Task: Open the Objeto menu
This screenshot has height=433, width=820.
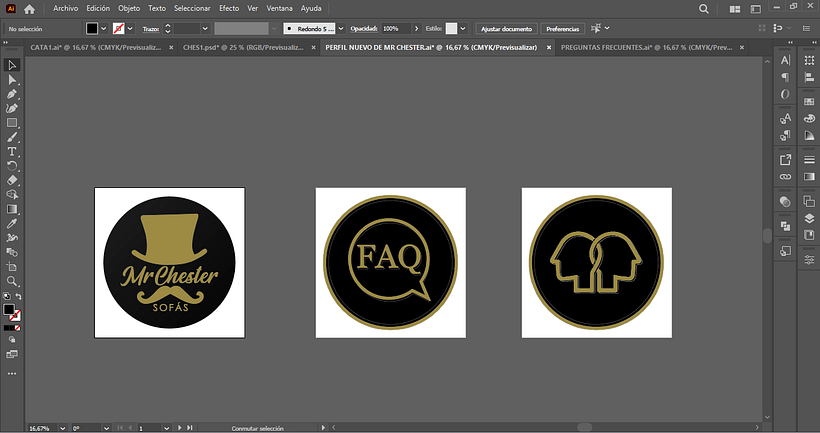Action: [x=129, y=8]
